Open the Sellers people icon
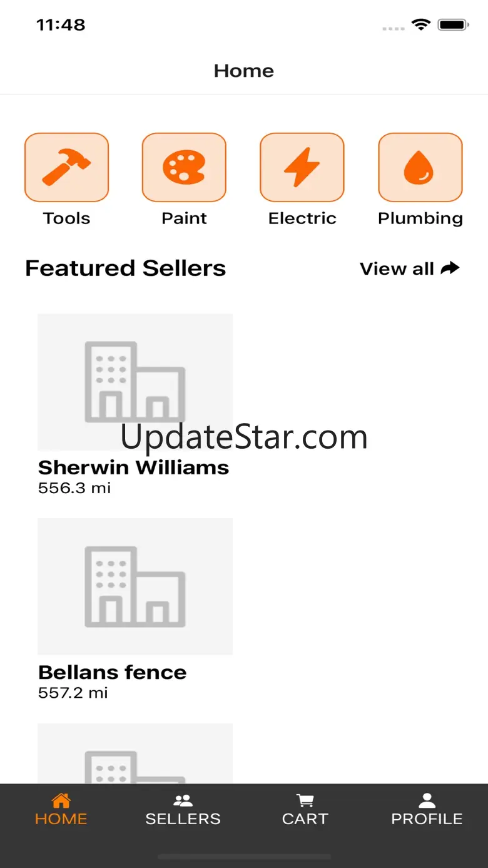 coord(183,800)
